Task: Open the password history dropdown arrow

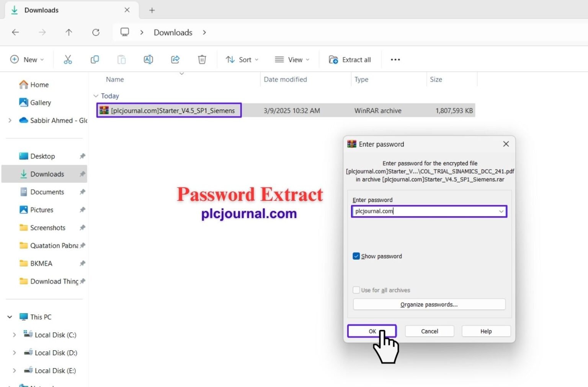Action: pyautogui.click(x=501, y=211)
